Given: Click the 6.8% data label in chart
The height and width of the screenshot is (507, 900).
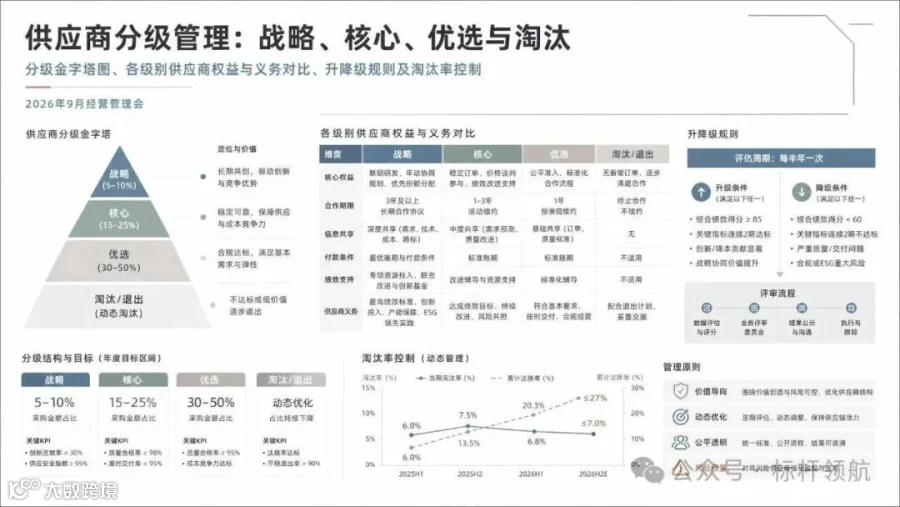Looking at the screenshot, I should pos(536,442).
